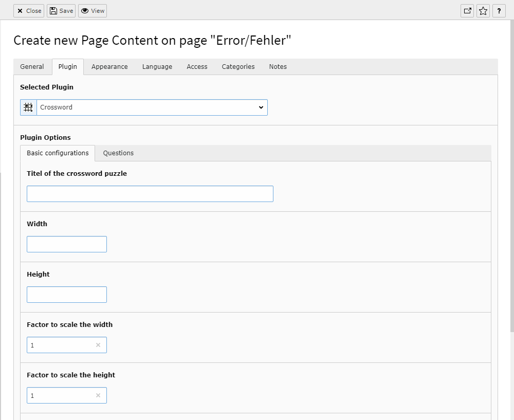Viewport: 514px width, 420px height.
Task: Focus the crossword puzzle title field
Action: (150, 194)
